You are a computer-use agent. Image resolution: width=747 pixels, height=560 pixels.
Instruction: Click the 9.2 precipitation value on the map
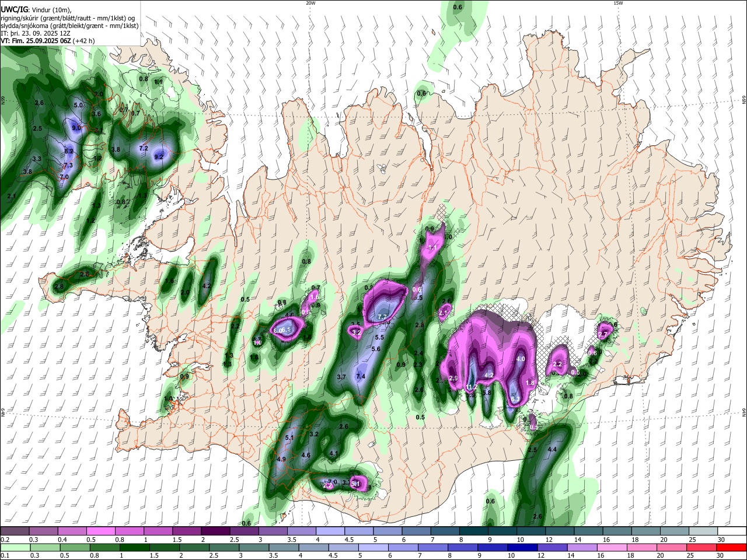(x=159, y=157)
